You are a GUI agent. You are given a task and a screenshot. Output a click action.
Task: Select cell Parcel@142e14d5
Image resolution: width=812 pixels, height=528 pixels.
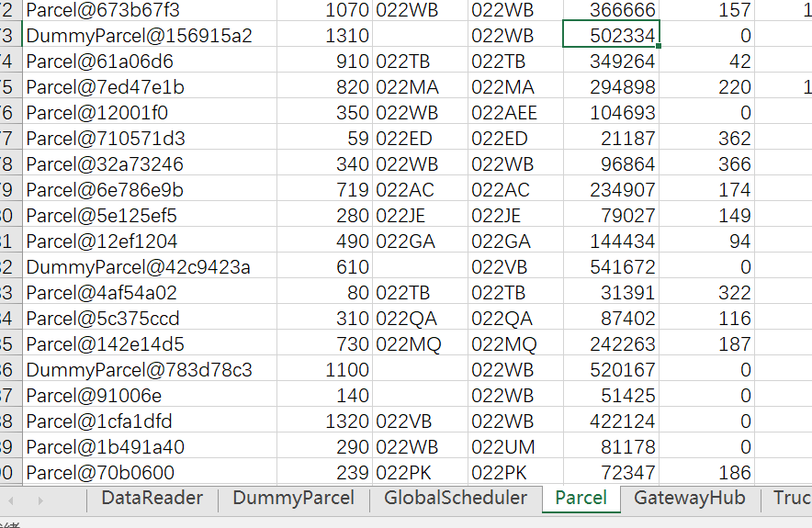coord(150,343)
